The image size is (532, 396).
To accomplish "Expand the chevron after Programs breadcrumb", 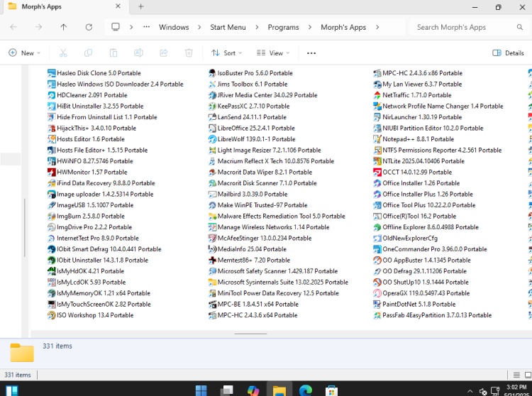I will point(310,27).
